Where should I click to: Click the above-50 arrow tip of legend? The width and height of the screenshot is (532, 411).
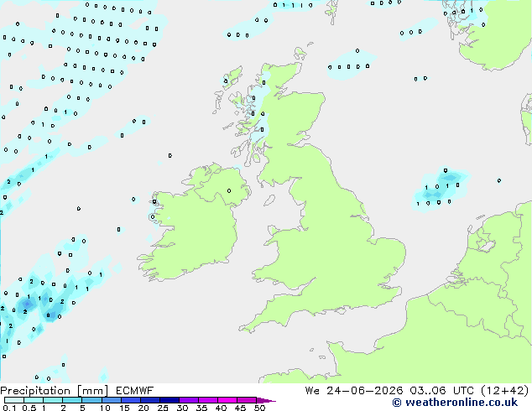coord(266,400)
